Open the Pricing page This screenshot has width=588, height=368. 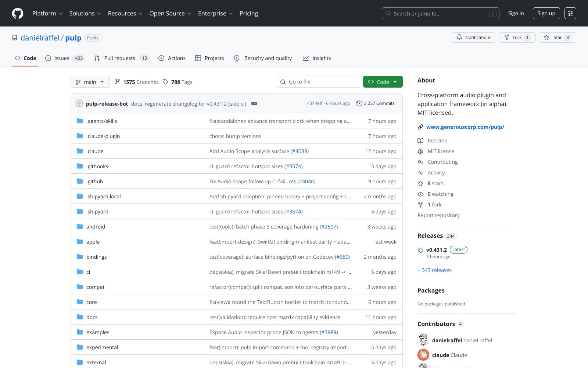click(x=249, y=13)
